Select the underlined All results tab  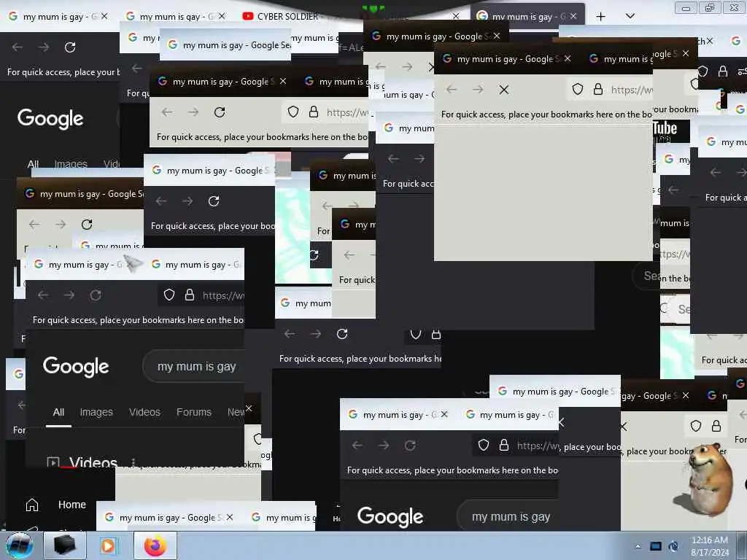coord(58,413)
